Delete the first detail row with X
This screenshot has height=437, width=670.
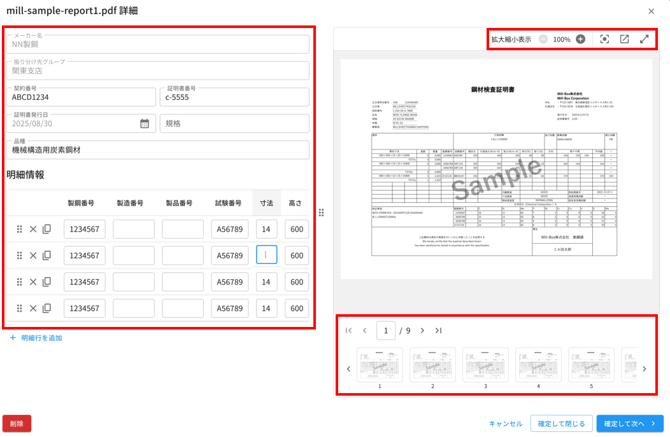33,230
